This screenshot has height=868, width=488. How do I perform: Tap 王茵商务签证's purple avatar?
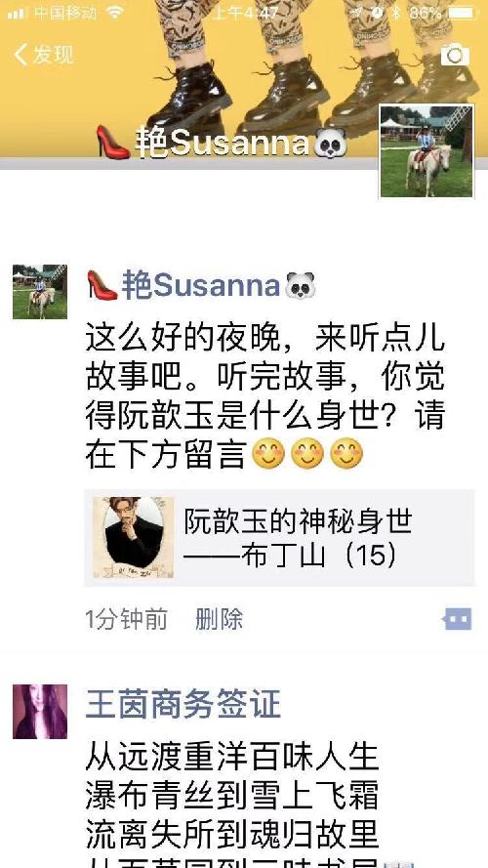(x=40, y=712)
